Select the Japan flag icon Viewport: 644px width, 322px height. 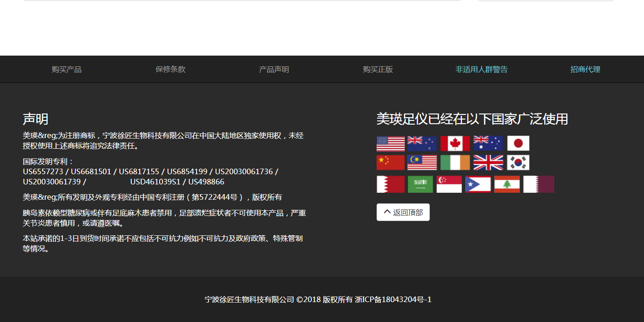(518, 144)
